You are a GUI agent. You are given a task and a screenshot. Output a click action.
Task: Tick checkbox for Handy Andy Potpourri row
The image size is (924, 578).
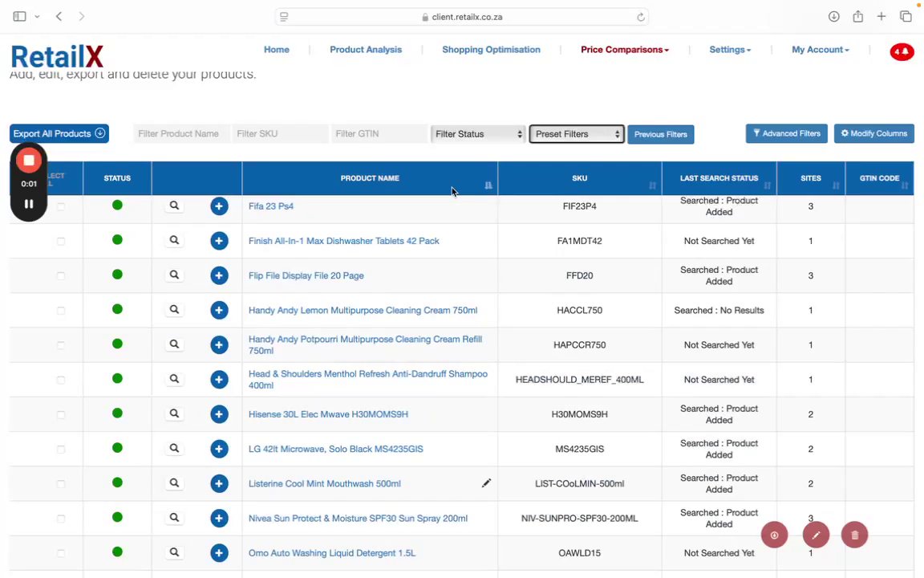(x=61, y=345)
